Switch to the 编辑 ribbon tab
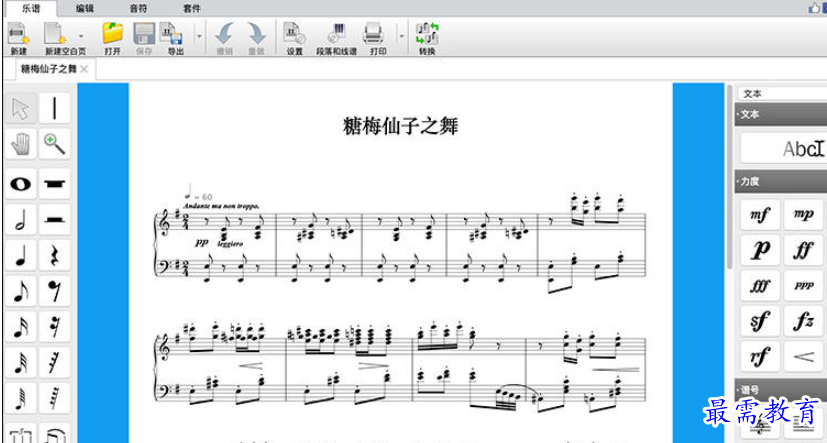 pyautogui.click(x=84, y=8)
